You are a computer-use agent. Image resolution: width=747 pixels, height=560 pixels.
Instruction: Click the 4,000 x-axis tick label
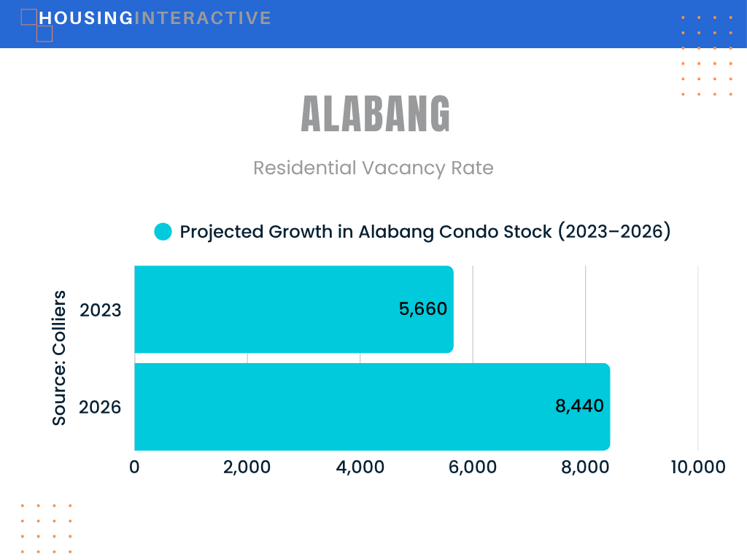360,467
